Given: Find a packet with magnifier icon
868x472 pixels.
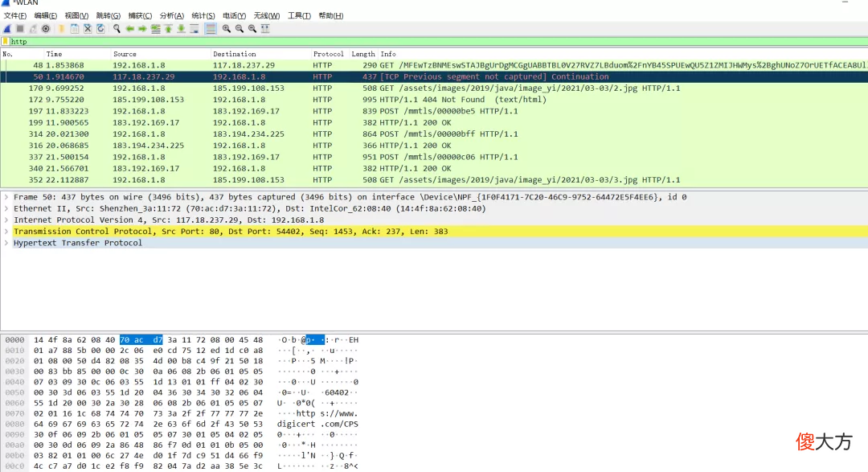Looking at the screenshot, I should pyautogui.click(x=117, y=29).
